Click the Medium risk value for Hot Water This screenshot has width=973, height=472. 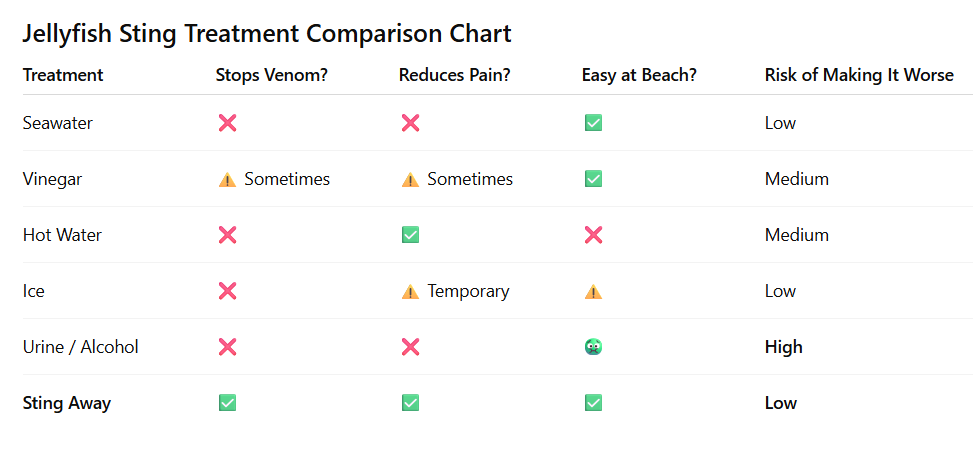[796, 235]
